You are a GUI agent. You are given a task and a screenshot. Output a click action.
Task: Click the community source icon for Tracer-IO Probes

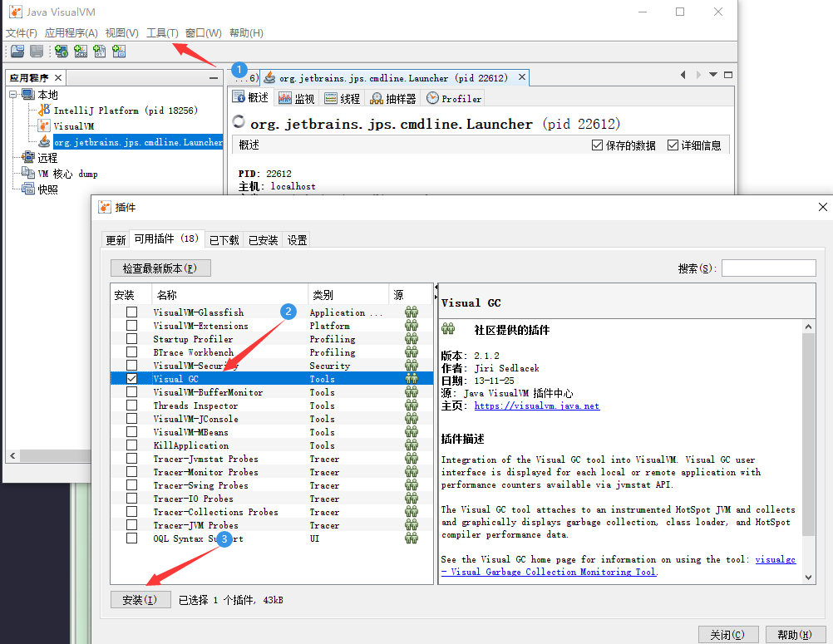pyautogui.click(x=412, y=498)
